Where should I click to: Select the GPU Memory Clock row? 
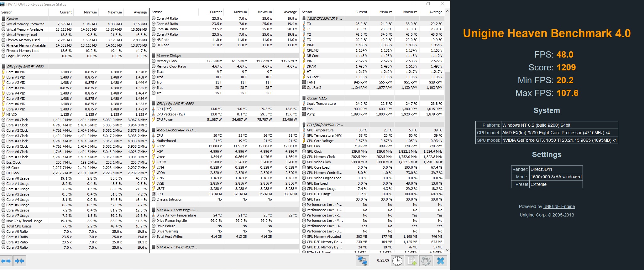[372, 157]
